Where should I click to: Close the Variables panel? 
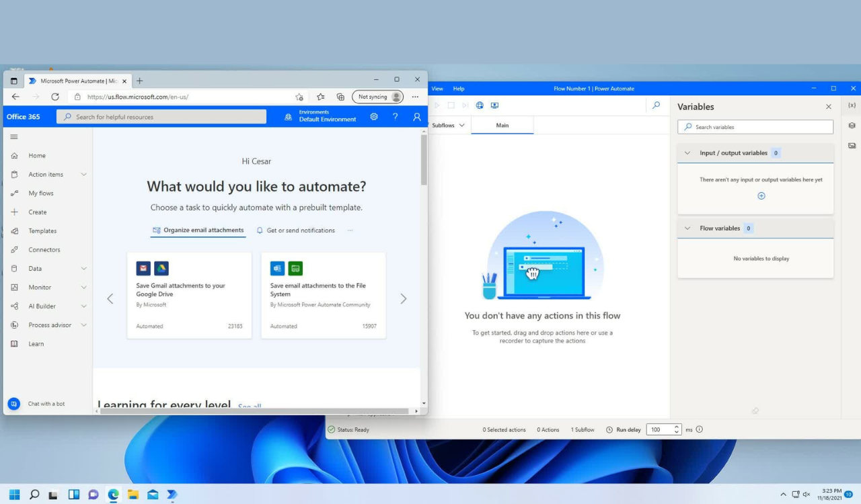click(829, 107)
